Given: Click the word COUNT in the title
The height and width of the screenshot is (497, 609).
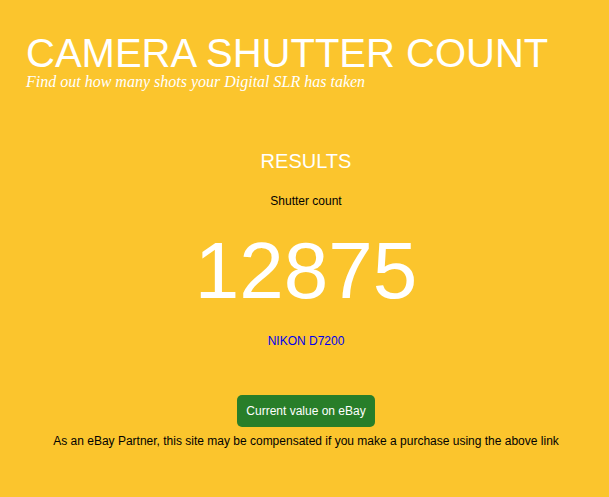Looking at the screenshot, I should 477,53.
